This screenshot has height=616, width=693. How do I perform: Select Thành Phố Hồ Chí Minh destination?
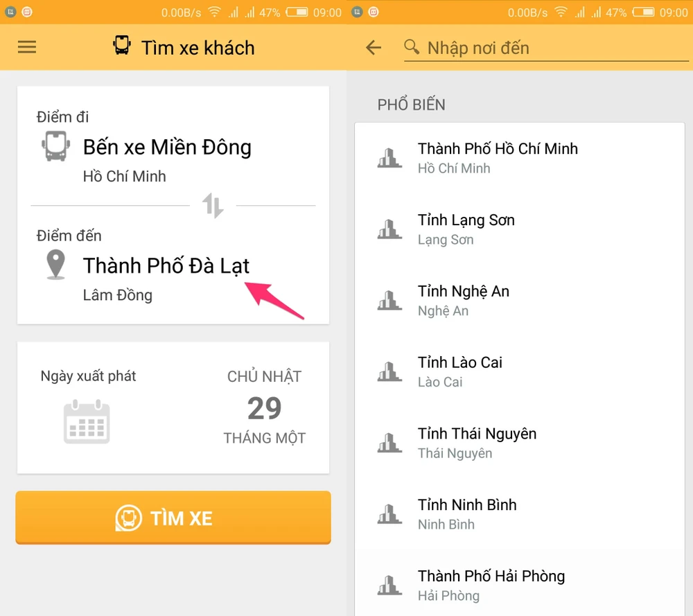click(519, 158)
